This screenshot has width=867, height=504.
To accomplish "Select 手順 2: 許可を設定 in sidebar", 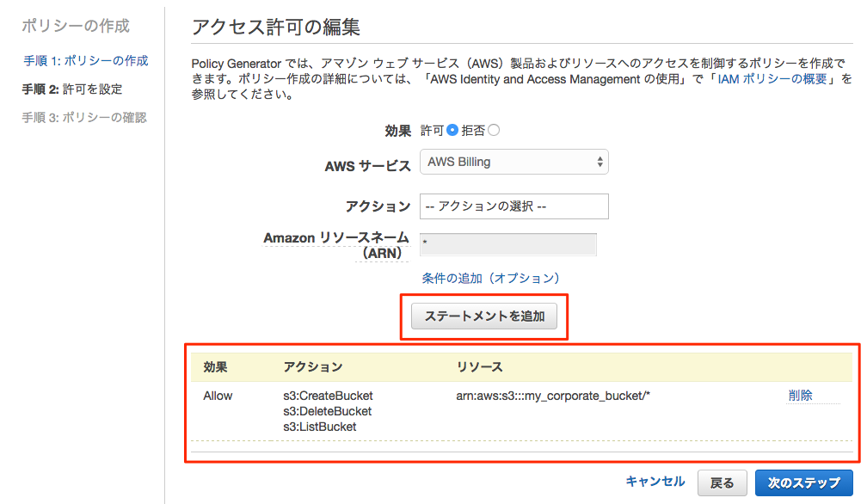I will point(72,89).
